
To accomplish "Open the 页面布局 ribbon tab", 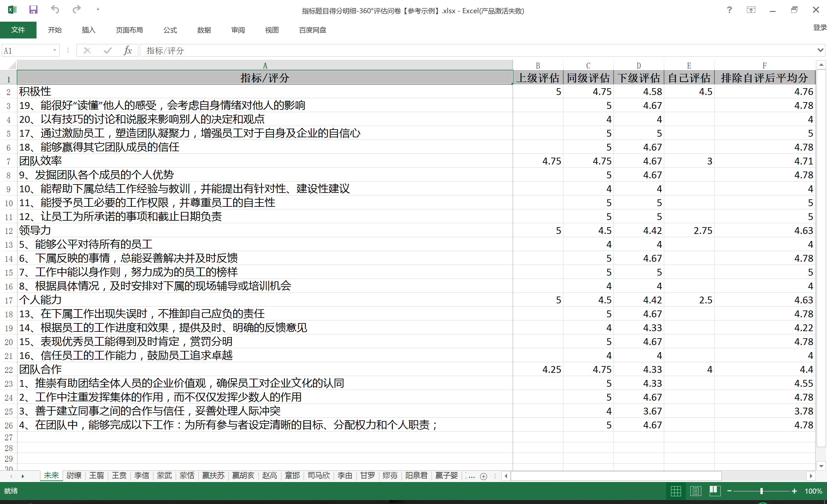I will pyautogui.click(x=129, y=30).
